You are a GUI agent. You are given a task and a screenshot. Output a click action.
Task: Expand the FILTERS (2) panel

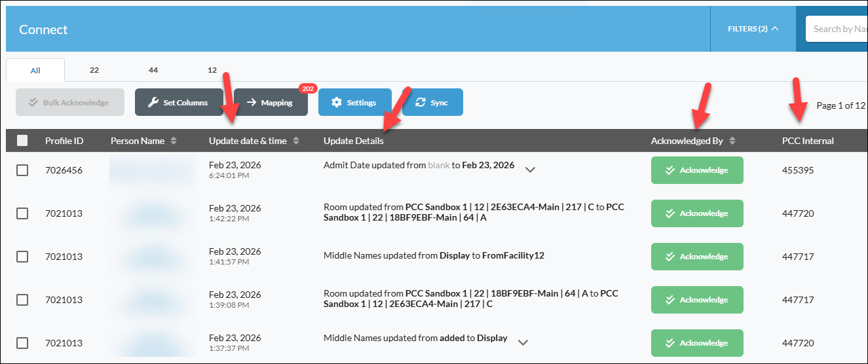click(753, 29)
